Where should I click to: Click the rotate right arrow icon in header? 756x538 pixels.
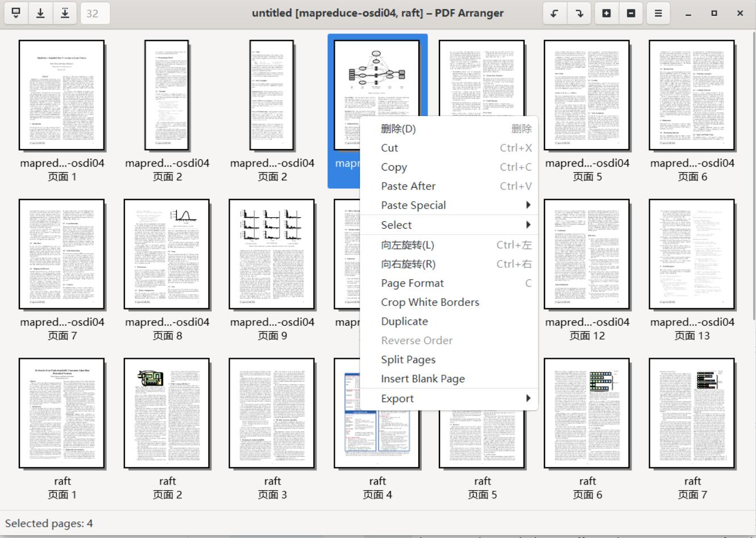point(579,13)
